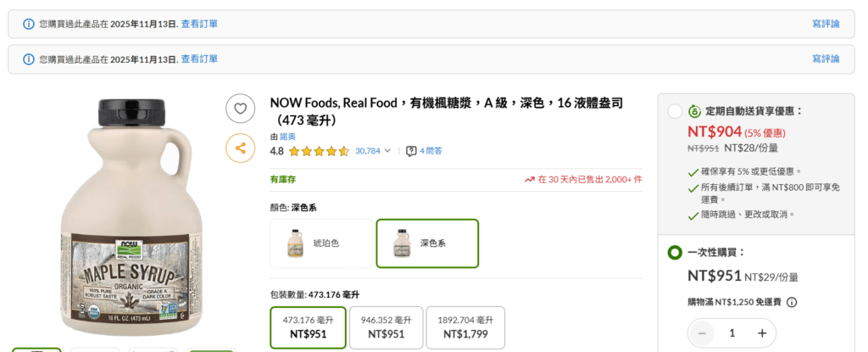Click the first notice info icon
This screenshot has width=868, height=352.
point(29,24)
